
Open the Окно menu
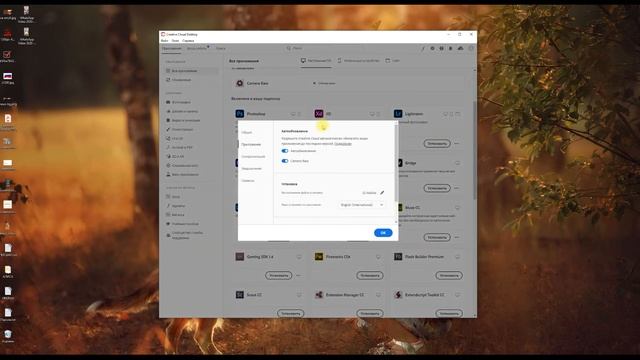coord(175,41)
